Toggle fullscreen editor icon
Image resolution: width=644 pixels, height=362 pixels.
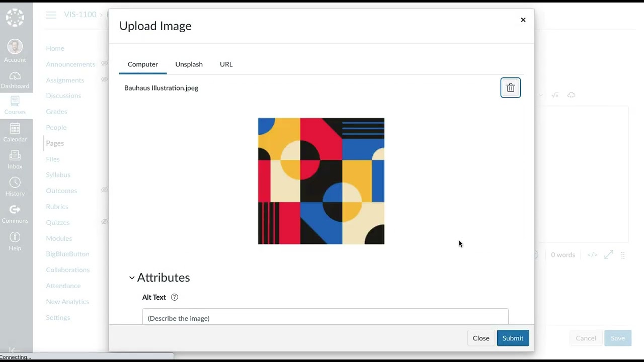click(609, 255)
